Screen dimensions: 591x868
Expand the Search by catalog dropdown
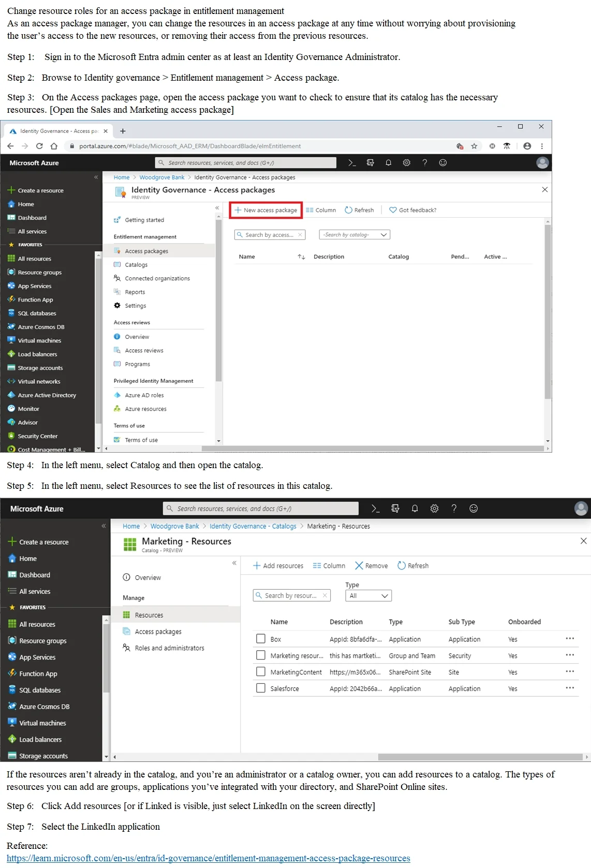coord(354,234)
